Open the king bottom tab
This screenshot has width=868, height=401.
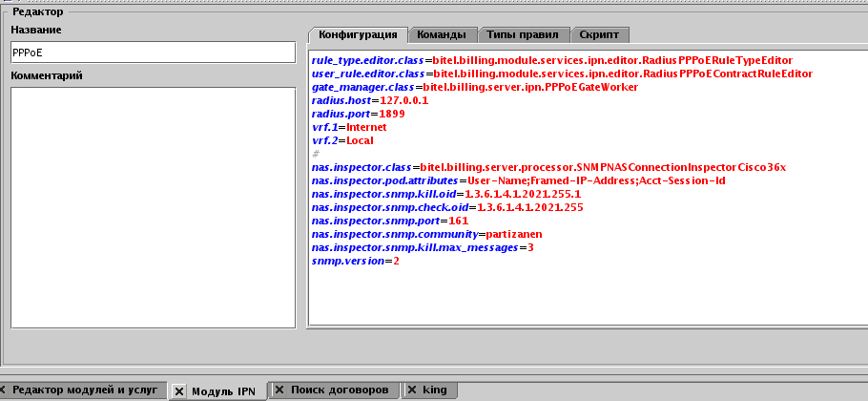click(x=435, y=390)
